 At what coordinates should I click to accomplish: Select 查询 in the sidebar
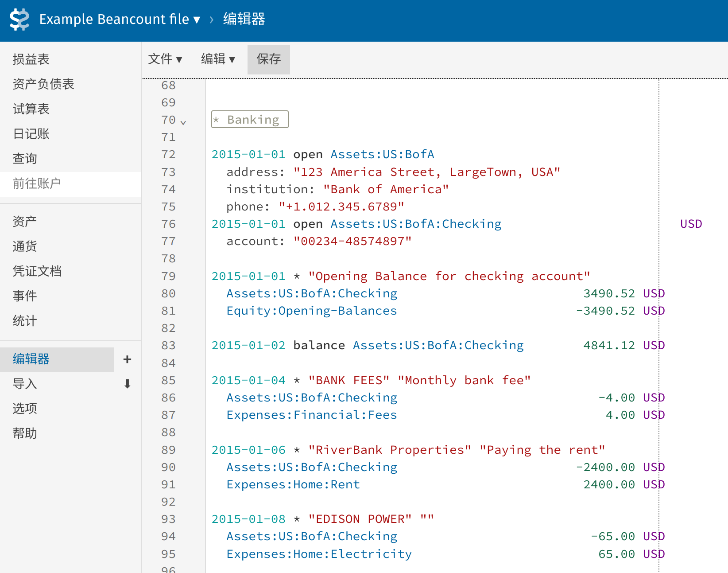click(x=25, y=159)
